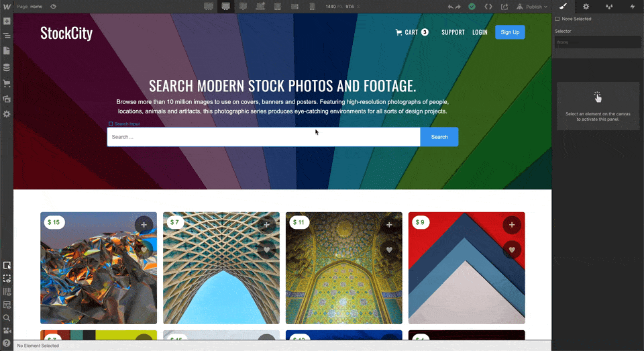Viewport: 644px width, 351px height.
Task: Favorite the $9 red triangle photo
Action: pos(512,250)
